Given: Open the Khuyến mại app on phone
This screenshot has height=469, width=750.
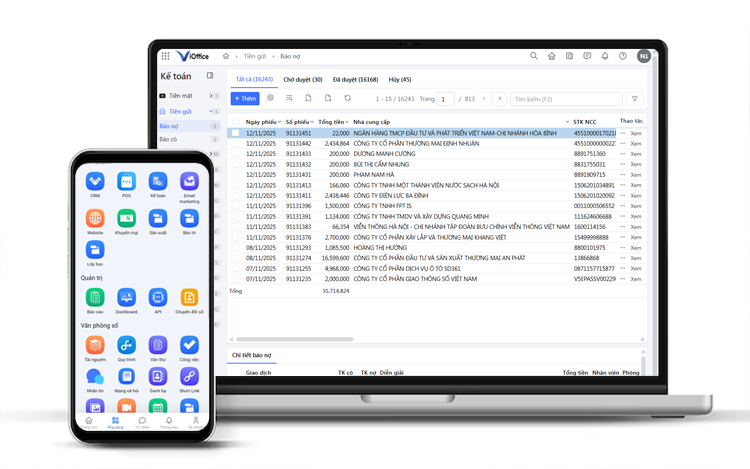Looking at the screenshot, I should pos(126,218).
